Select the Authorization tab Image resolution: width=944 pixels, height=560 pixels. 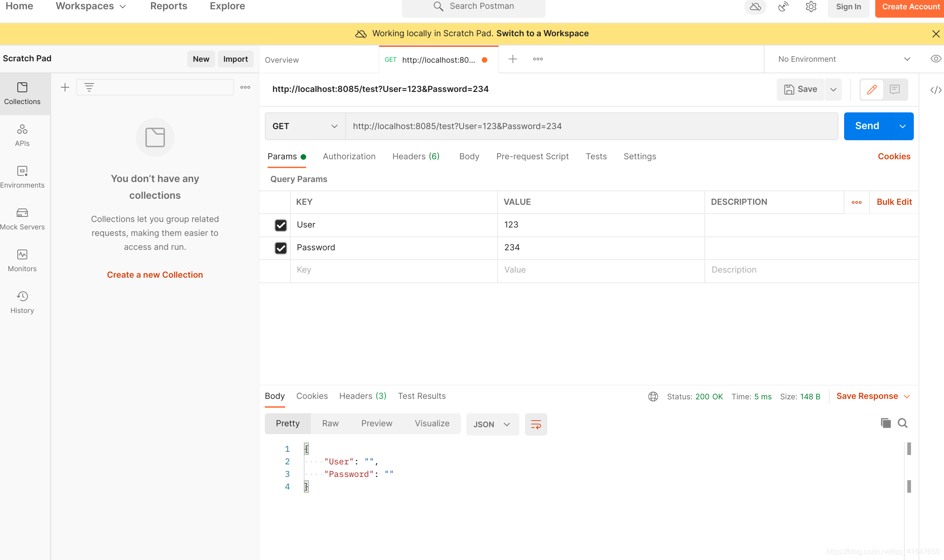pyautogui.click(x=349, y=156)
